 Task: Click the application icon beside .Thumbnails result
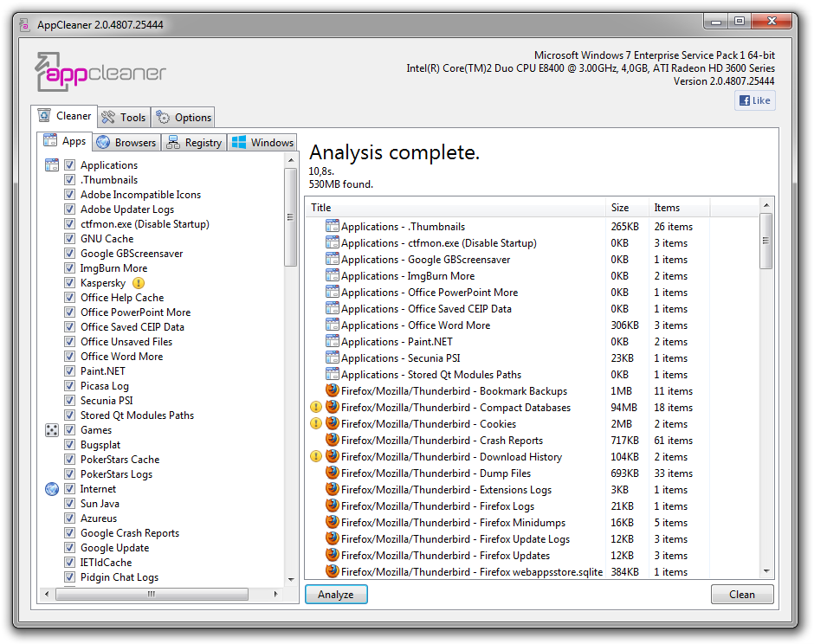click(x=333, y=226)
